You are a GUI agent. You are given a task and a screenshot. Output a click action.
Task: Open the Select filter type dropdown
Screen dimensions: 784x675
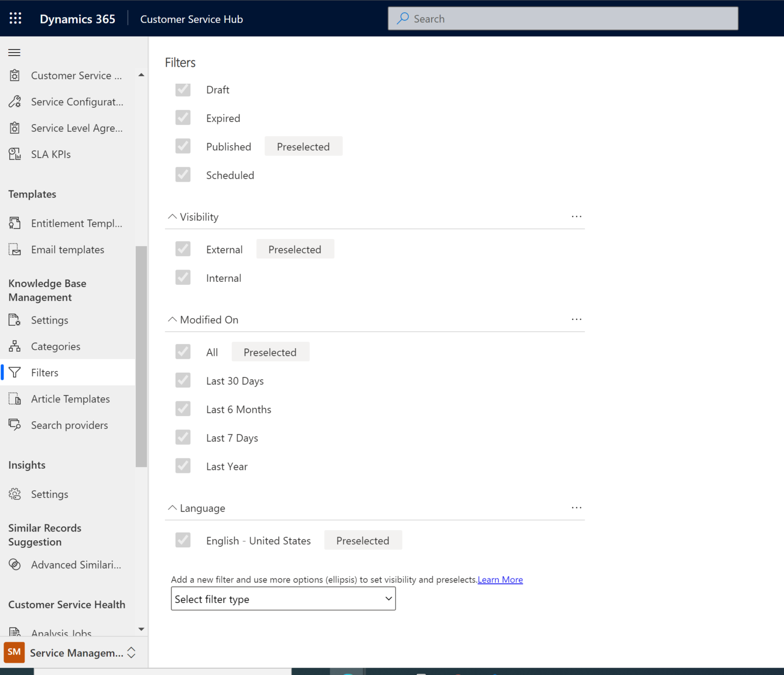(283, 598)
